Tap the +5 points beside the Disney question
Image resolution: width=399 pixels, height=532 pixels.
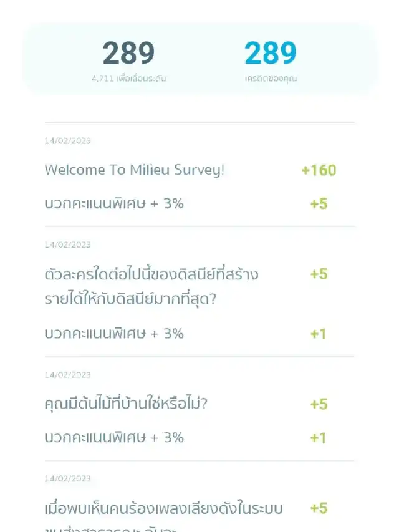[x=319, y=274]
